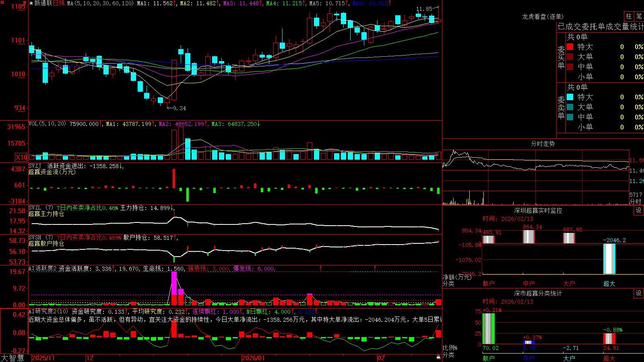
Task: Open 设 settings for 深圳超赢实时监控
Action: coord(639,210)
